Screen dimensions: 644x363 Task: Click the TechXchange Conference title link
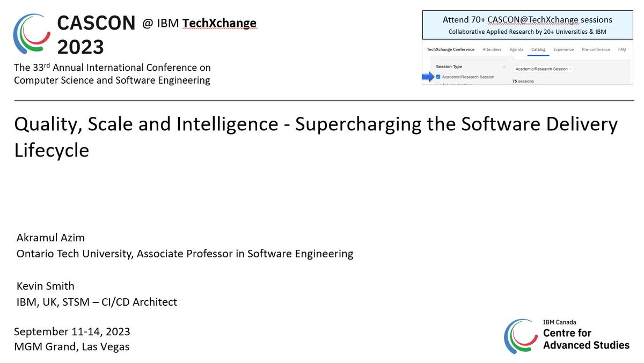451,49
